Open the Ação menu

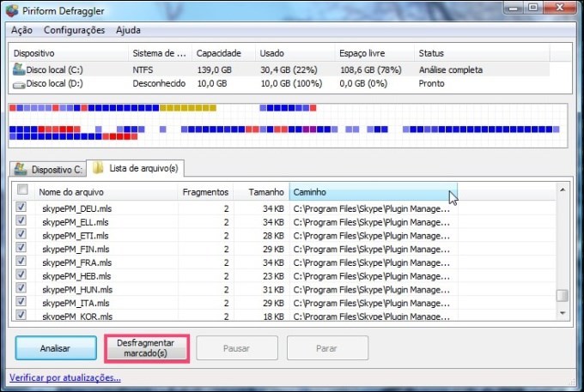click(x=21, y=30)
